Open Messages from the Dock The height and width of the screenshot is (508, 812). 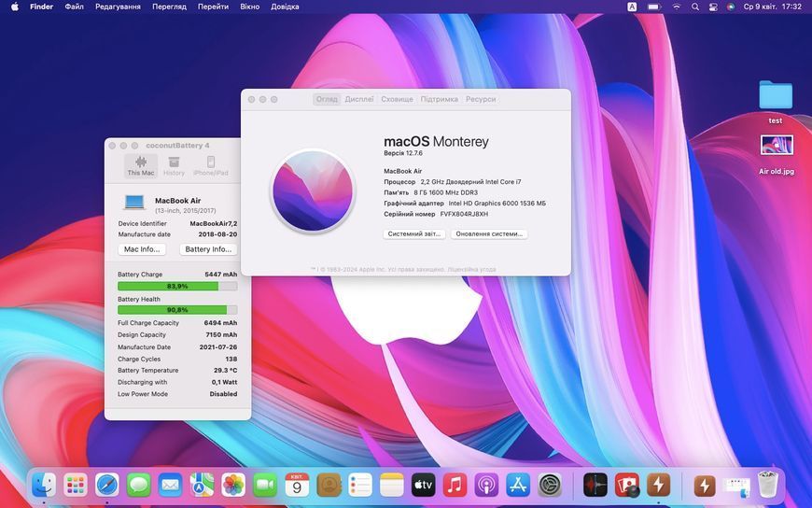tap(139, 486)
